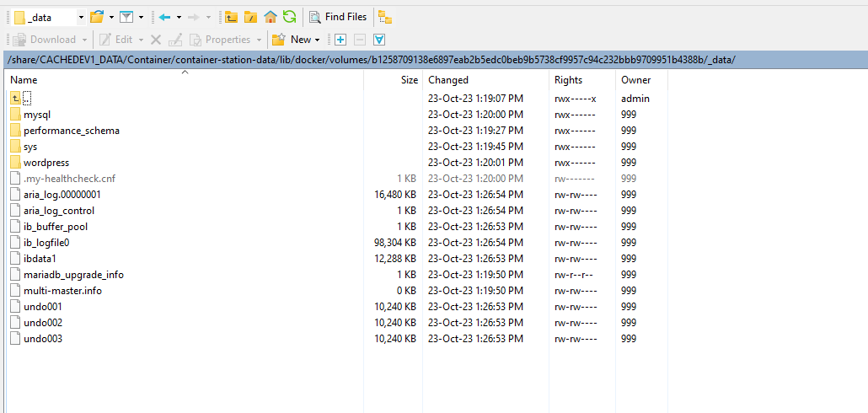Click the directory tree icon
Viewport: 868px width, 413px height.
pos(384,17)
